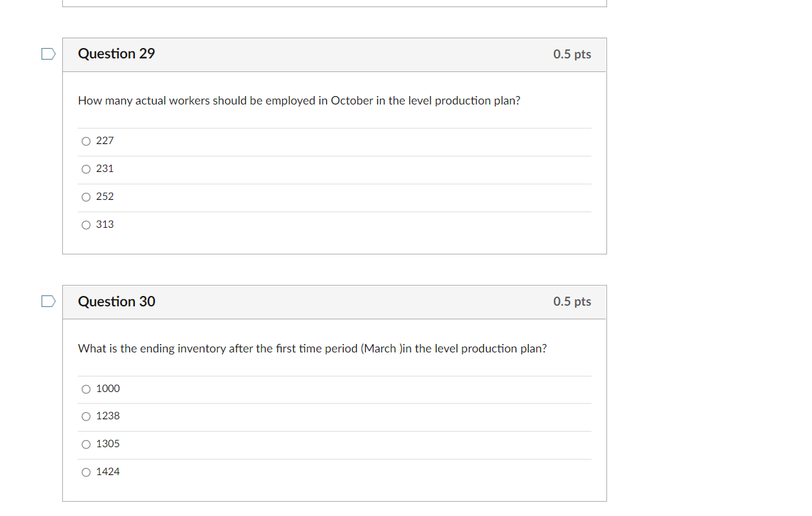Pick answer 1424 in Question 30
Viewport: 812px width, 516px height.
pos(86,472)
